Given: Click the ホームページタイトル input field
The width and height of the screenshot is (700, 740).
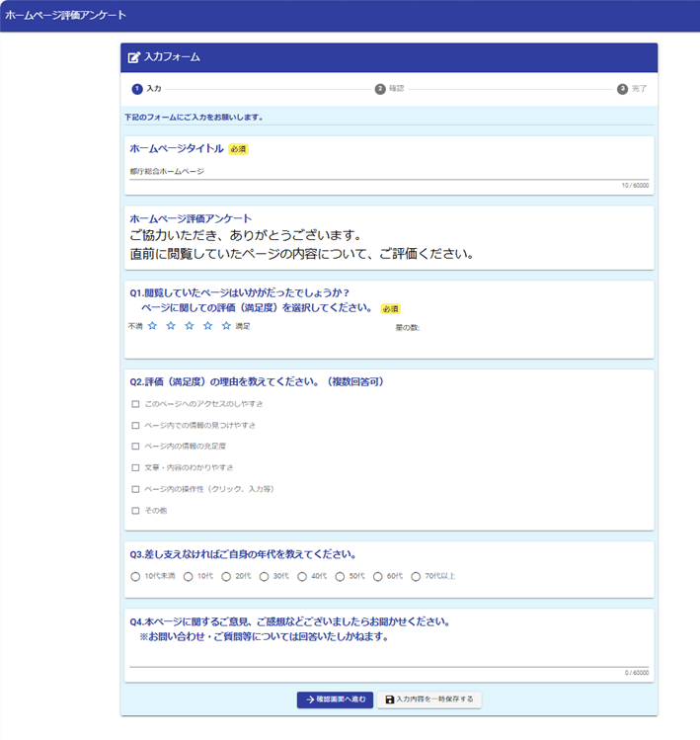Looking at the screenshot, I should tap(389, 171).
